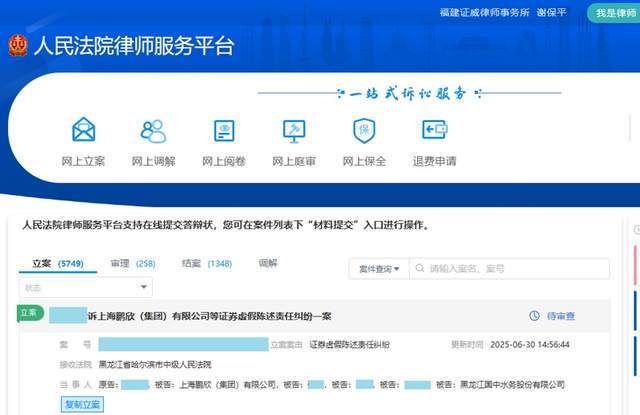This screenshot has width=640, height=415.
Task: Open 网上阅卷 online file review icon
Action: coord(223,131)
